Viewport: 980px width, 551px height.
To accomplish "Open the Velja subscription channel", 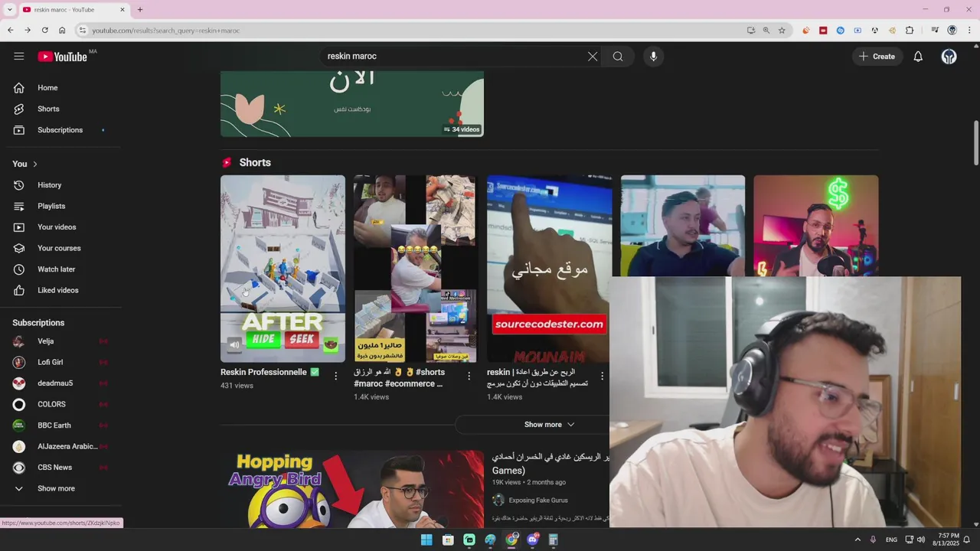I will pyautogui.click(x=60, y=341).
